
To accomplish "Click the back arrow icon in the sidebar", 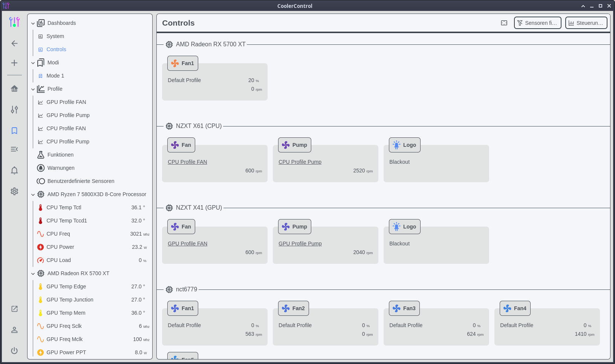I will (x=14, y=43).
